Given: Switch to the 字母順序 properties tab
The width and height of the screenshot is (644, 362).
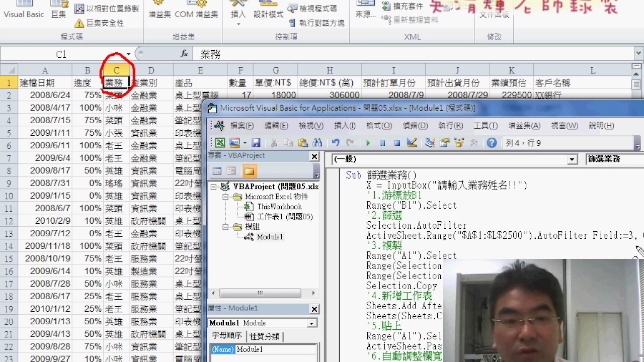Looking at the screenshot, I should pyautogui.click(x=226, y=336).
